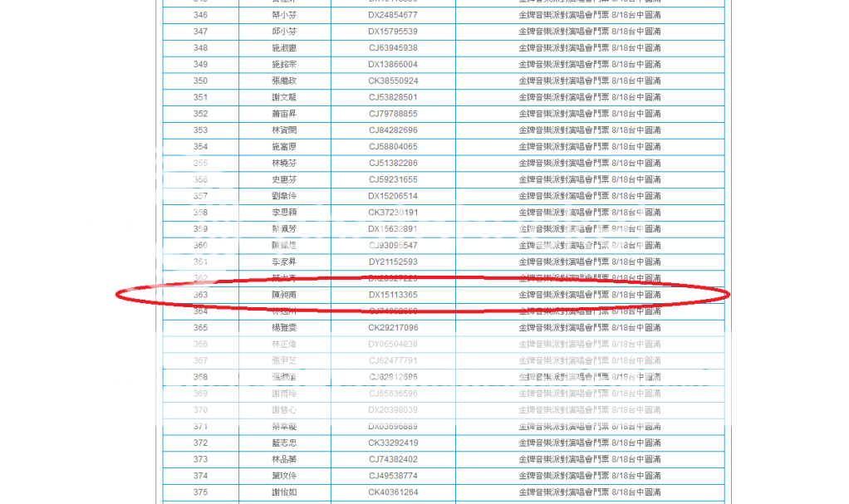Screen dimensions: 849x504
Task: Click the name cell in row 363
Action: point(284,295)
